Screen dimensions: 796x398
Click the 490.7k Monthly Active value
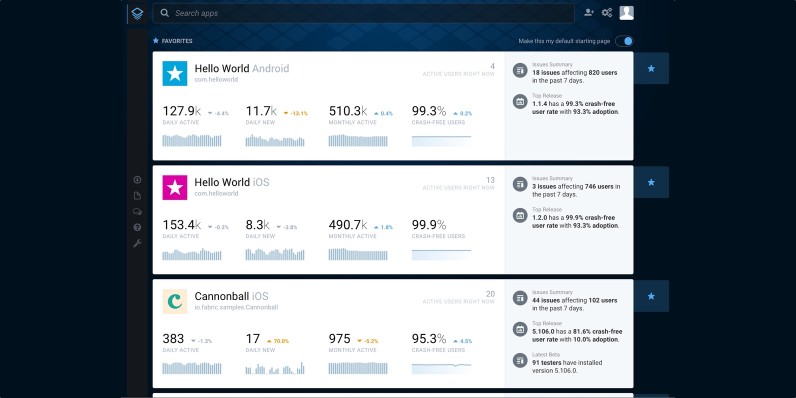pyautogui.click(x=348, y=225)
